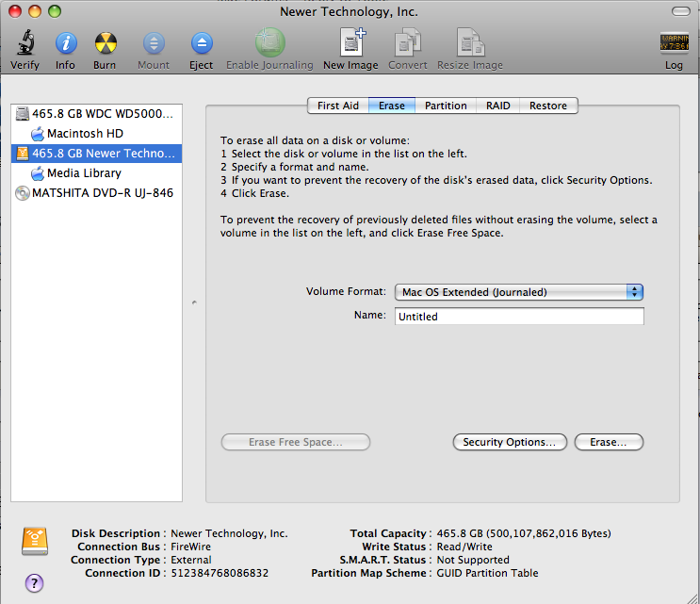Click the Verify microscope icon

(x=25, y=42)
